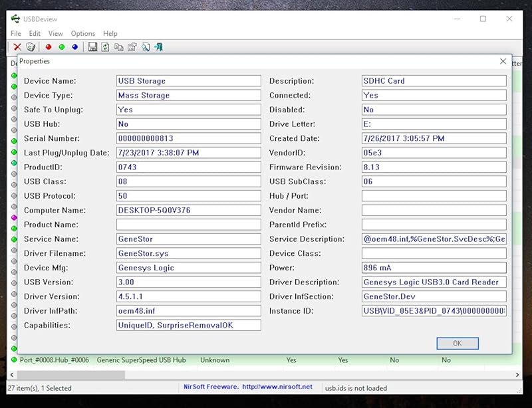532x408 pixels.
Task: Select the Port_#0008.Hub_#0006 device row
Action: pyautogui.click(x=53, y=360)
